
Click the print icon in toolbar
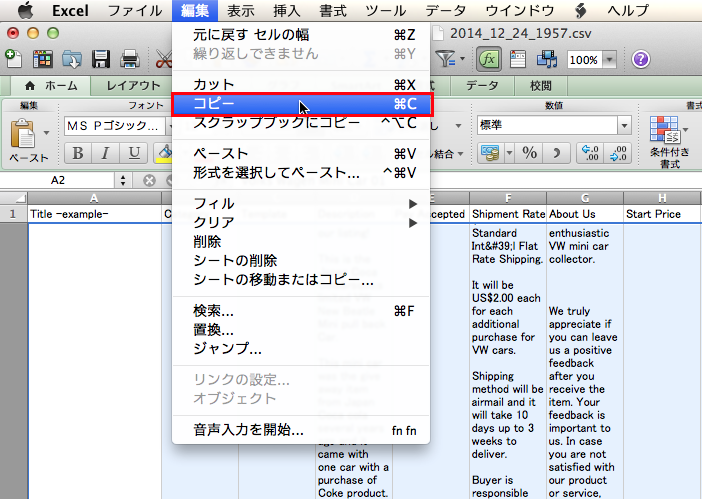(127, 60)
